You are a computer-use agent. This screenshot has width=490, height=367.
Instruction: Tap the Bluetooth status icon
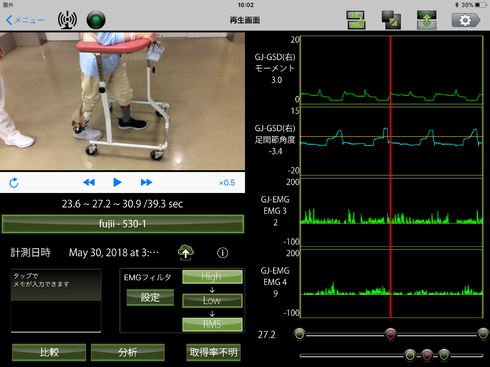pyautogui.click(x=457, y=5)
